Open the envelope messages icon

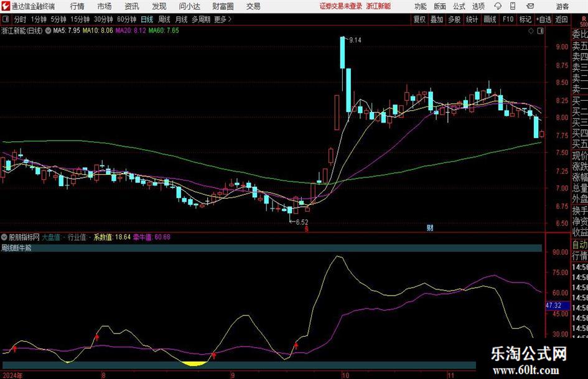(530, 6)
